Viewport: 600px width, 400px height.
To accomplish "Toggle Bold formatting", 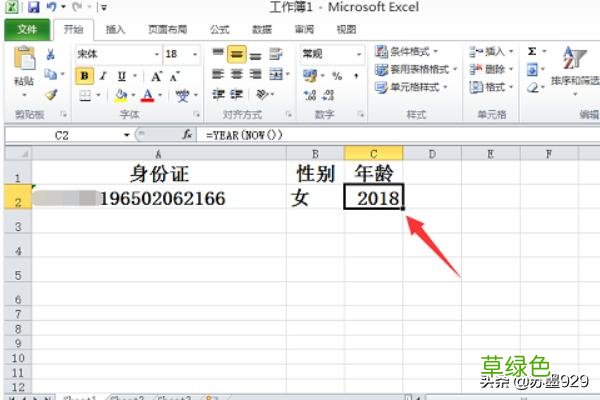I will 84,75.
